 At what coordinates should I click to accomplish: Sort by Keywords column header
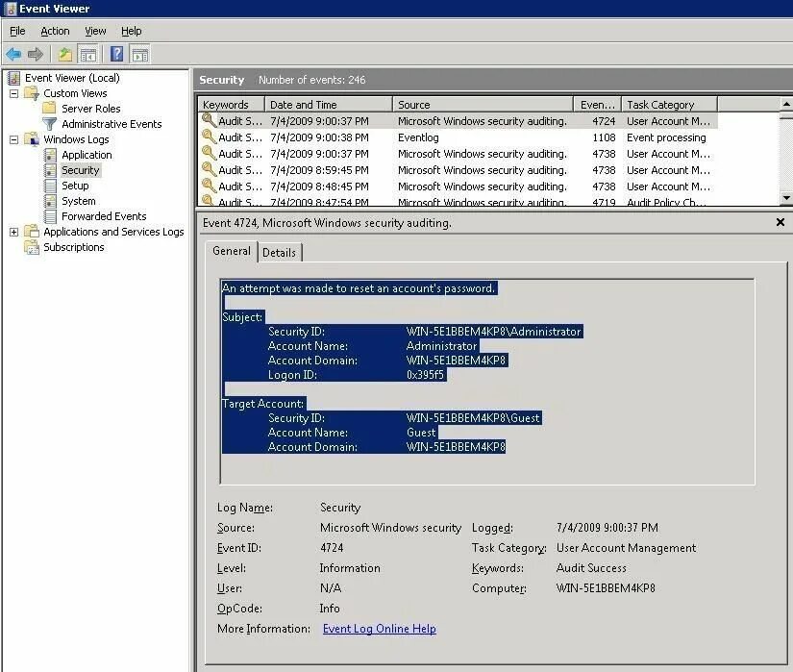231,105
